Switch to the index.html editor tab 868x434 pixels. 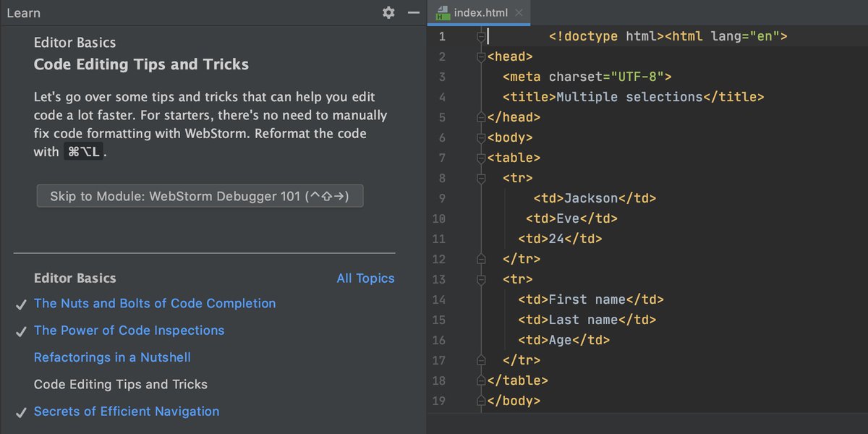tap(480, 13)
